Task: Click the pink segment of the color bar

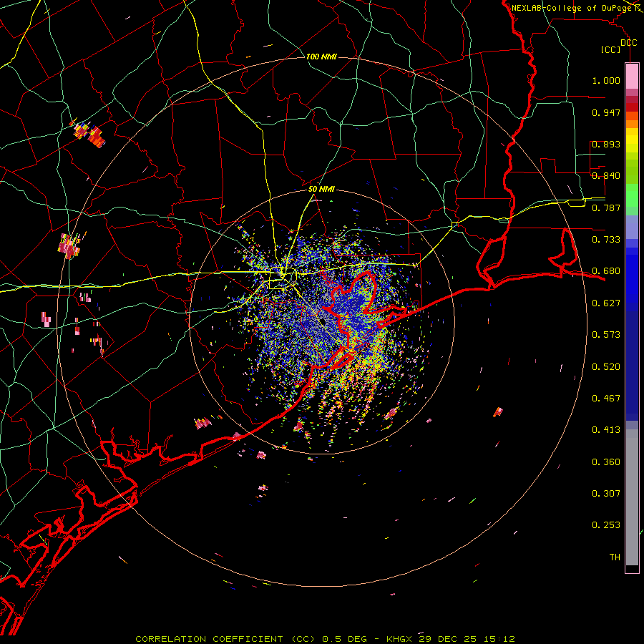Action: coord(632,77)
